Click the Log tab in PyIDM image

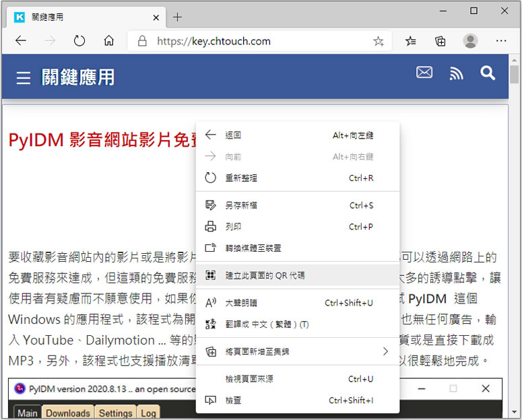[x=148, y=413]
